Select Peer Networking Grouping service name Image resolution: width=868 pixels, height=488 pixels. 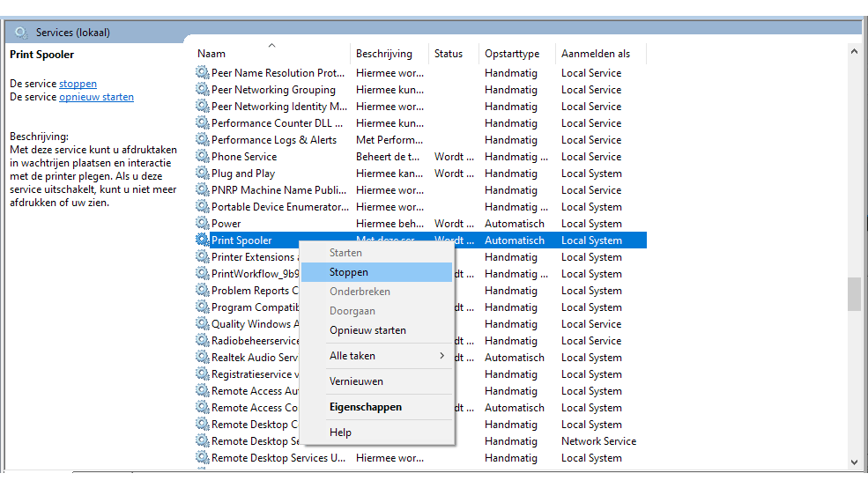273,90
